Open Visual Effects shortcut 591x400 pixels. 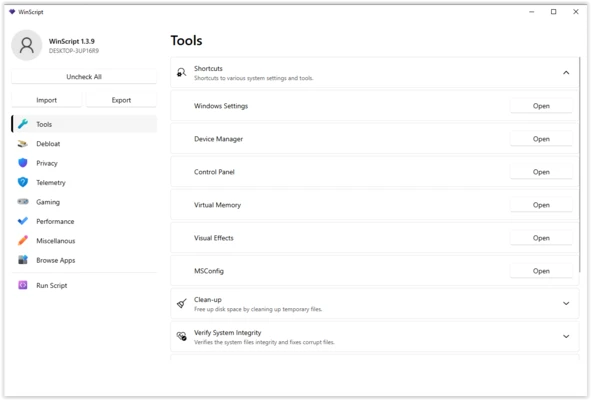[x=541, y=238]
